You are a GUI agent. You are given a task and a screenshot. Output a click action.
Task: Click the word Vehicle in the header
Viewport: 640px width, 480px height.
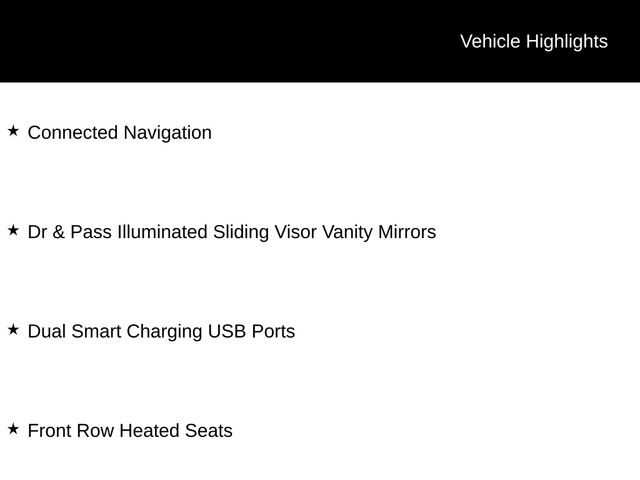(490, 41)
